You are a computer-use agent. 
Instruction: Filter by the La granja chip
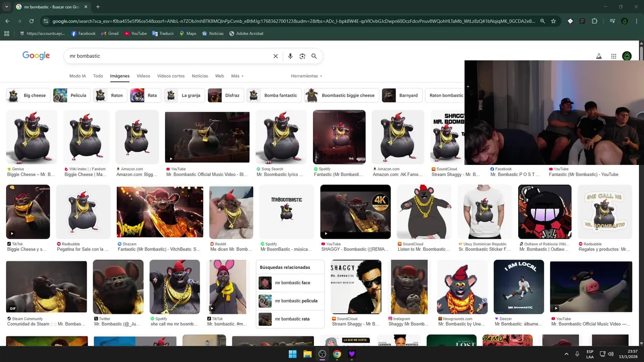pyautogui.click(x=185, y=96)
